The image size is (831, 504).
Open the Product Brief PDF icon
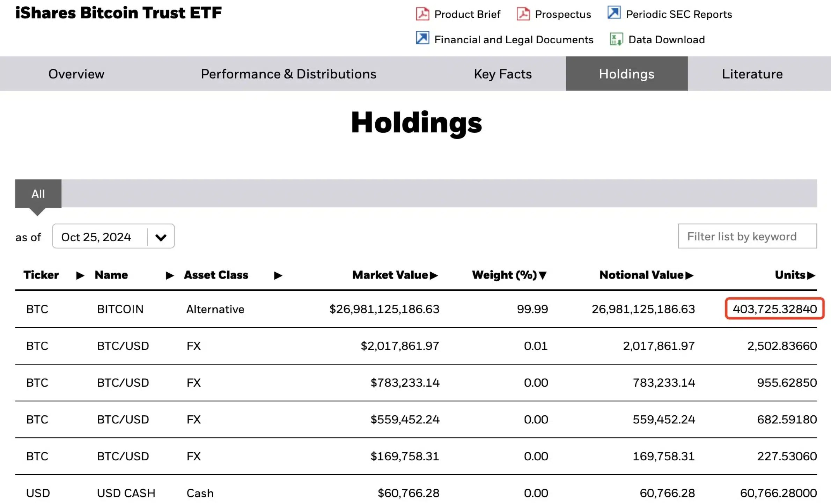click(422, 14)
